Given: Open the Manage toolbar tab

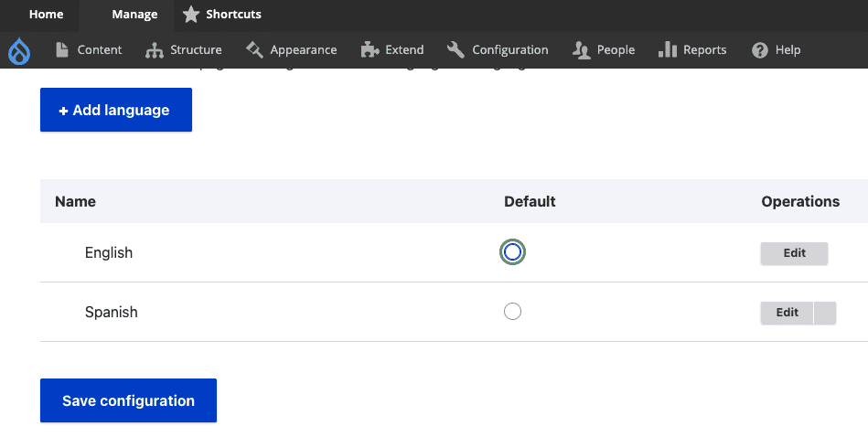Looking at the screenshot, I should (134, 15).
